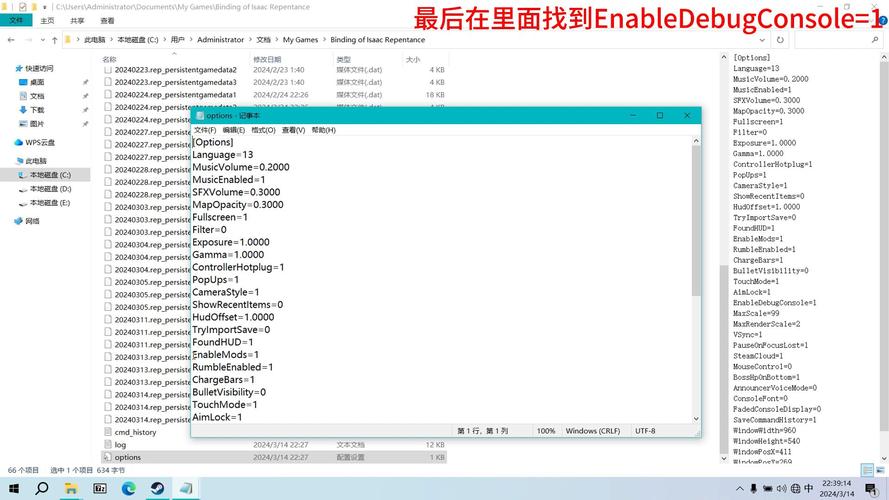The width and height of the screenshot is (889, 500).
Task: Click the Properties checkmark icon in quick access toolbar
Action: [23, 7]
